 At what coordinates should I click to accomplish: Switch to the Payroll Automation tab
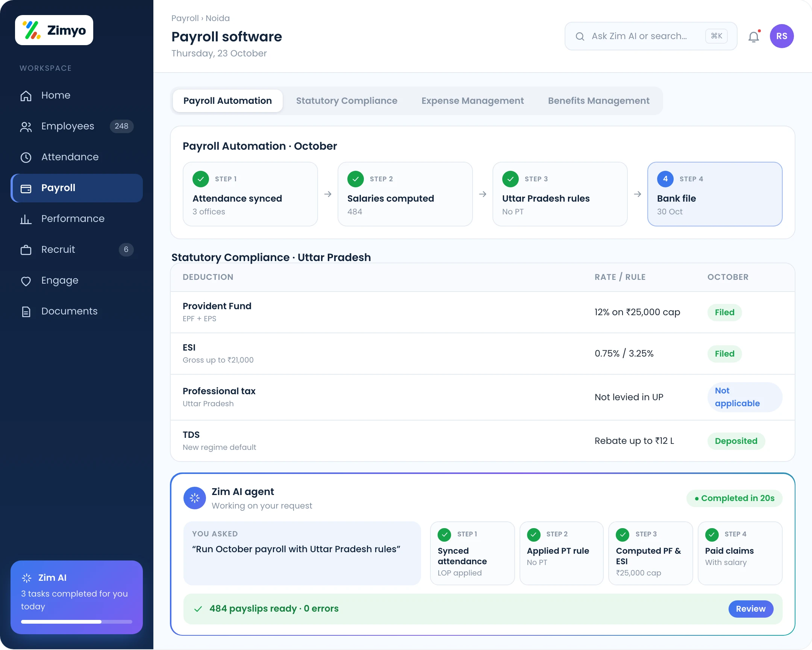227,101
